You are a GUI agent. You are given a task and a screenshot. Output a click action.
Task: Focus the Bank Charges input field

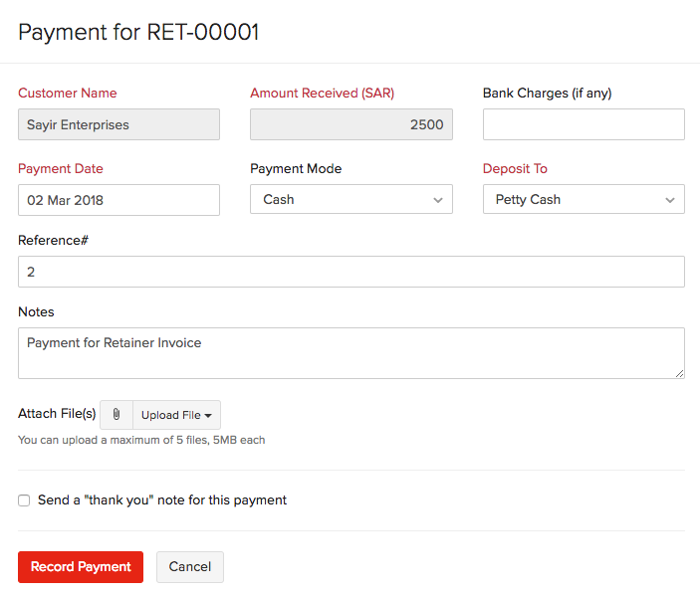583,124
